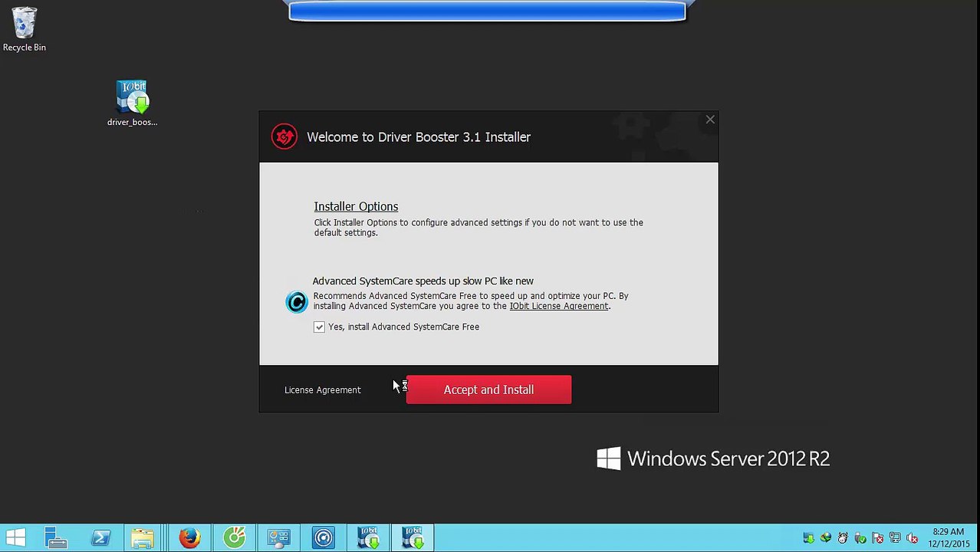
Task: Open the Installer Options link
Action: (x=356, y=206)
